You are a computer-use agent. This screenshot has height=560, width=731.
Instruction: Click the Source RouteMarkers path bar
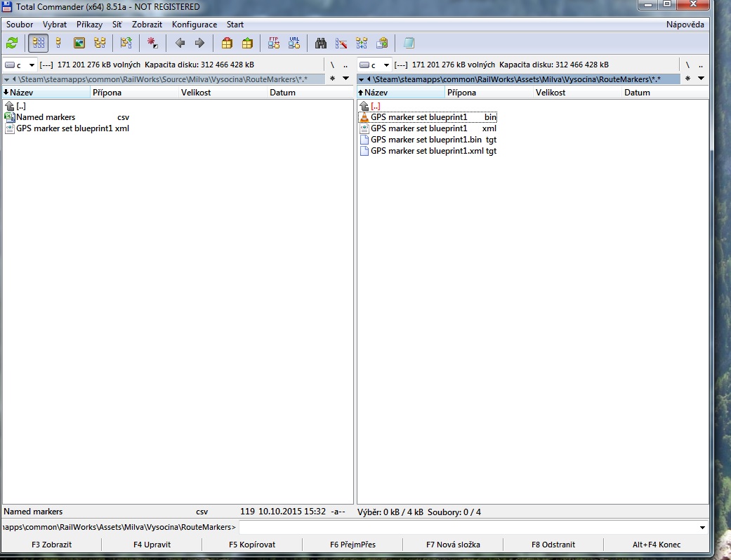(164, 79)
